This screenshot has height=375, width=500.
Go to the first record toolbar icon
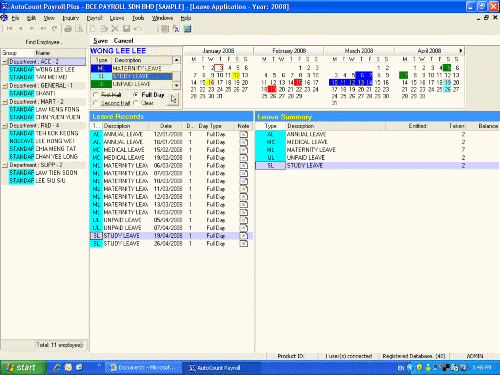click(9, 29)
